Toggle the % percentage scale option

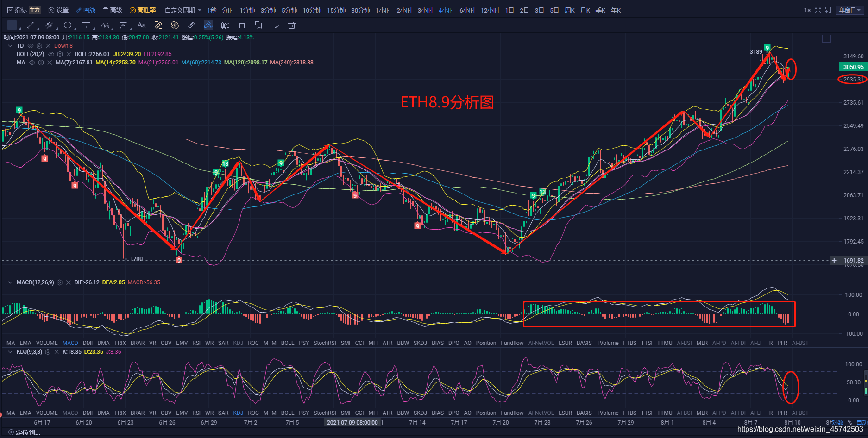pyautogui.click(x=850, y=422)
